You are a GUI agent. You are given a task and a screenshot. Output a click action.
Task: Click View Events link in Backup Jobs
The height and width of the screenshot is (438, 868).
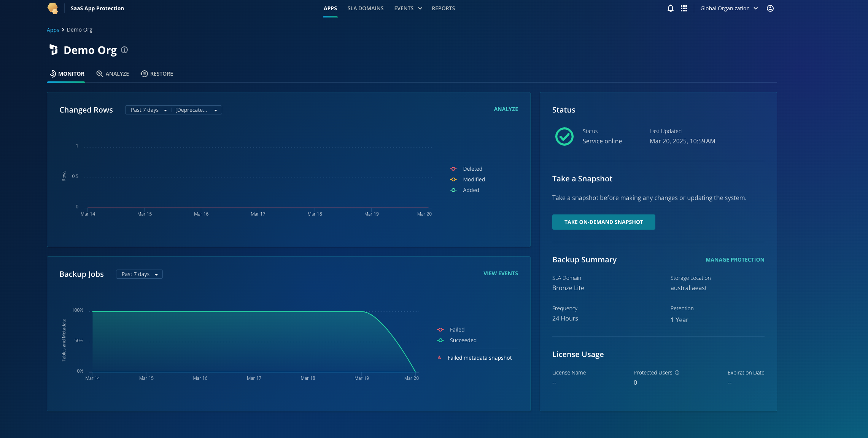[x=501, y=273]
